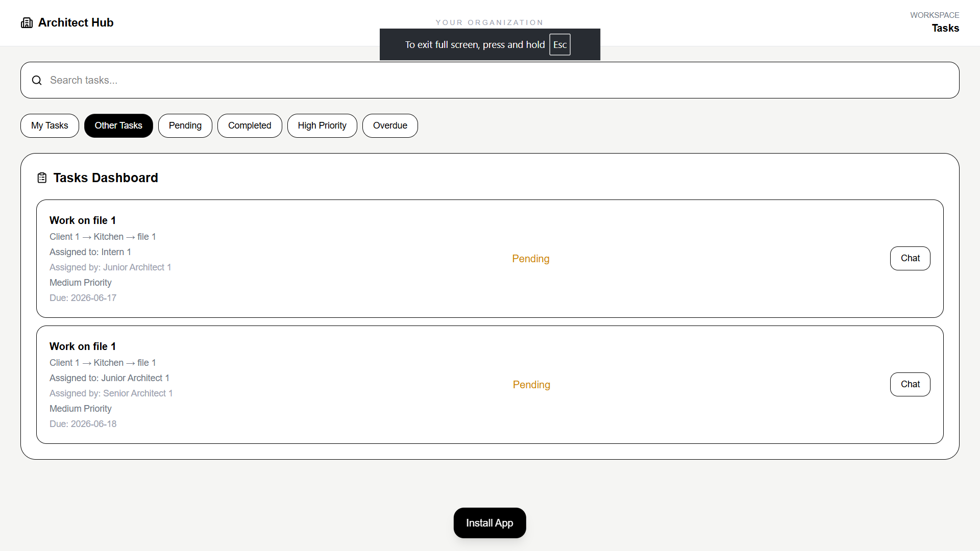Click Pending status of Intern 1 task
The height and width of the screenshot is (551, 980).
[x=531, y=259]
